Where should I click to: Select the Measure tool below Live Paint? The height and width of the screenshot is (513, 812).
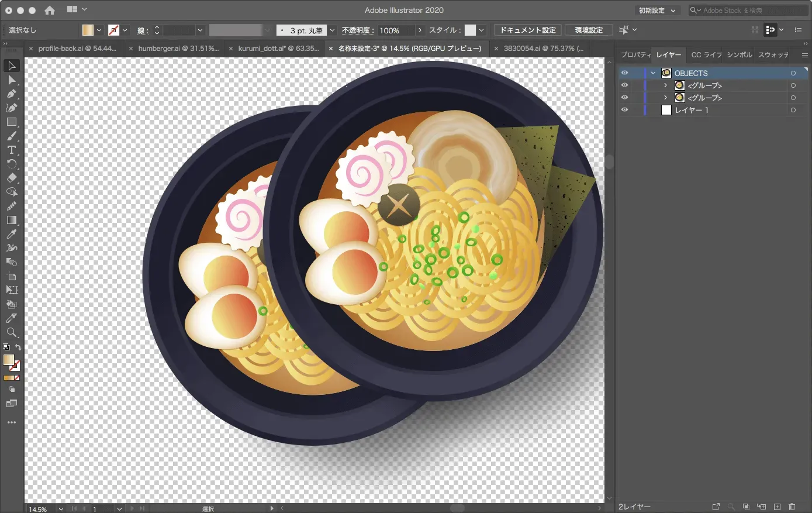(x=12, y=318)
